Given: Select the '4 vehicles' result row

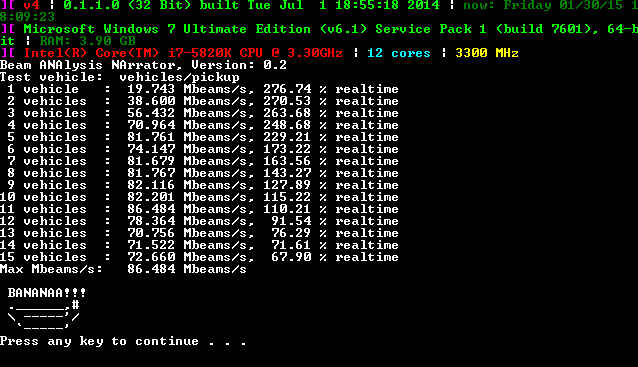Looking at the screenshot, I should pyautogui.click(x=203, y=125).
